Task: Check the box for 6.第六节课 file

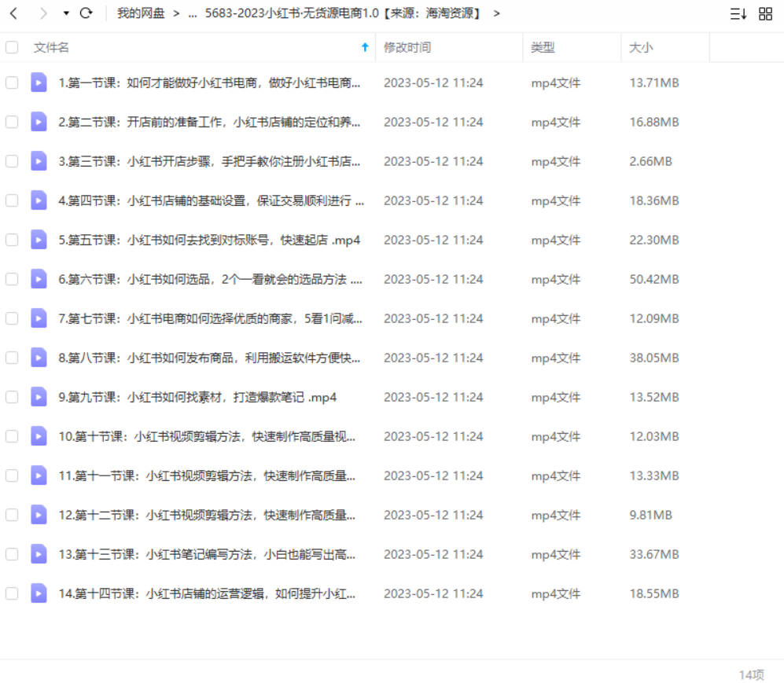Action: (x=12, y=279)
